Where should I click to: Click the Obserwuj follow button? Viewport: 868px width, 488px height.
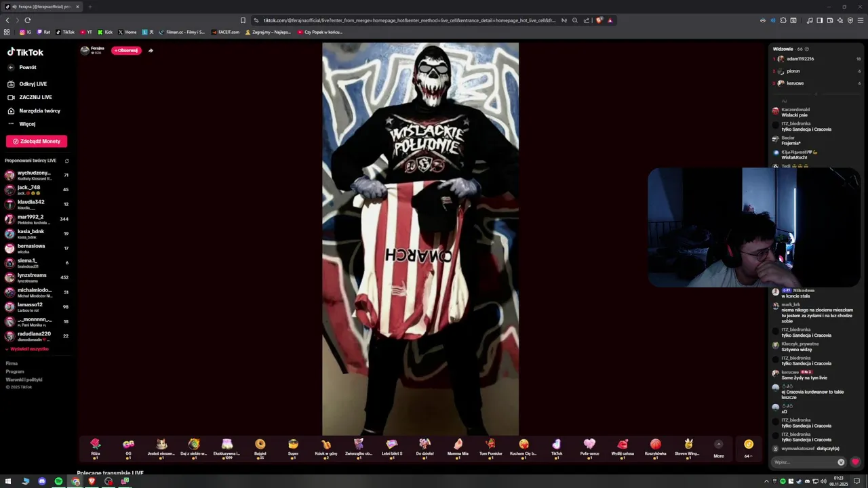pyautogui.click(x=126, y=50)
